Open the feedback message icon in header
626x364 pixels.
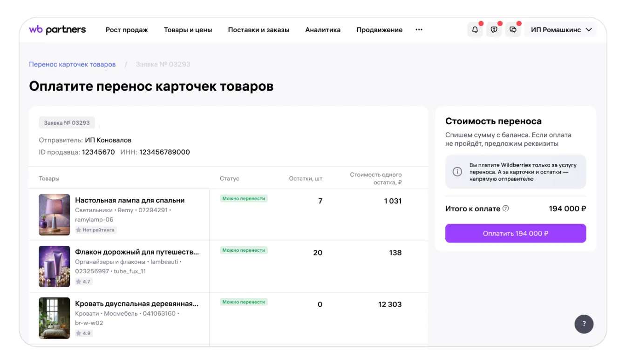pyautogui.click(x=494, y=30)
